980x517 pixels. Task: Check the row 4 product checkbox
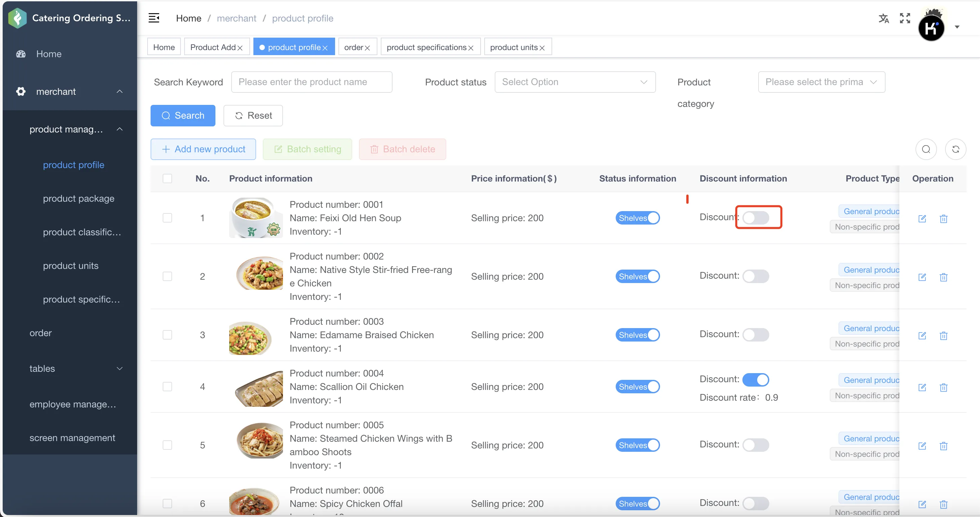(x=167, y=387)
